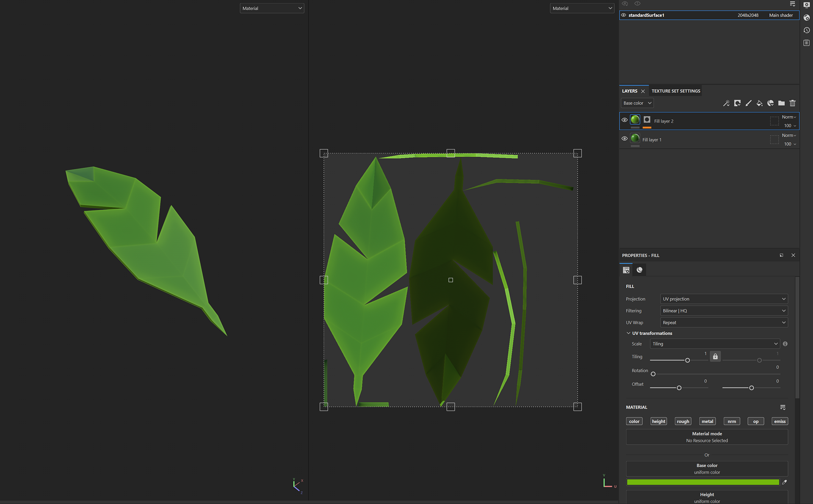This screenshot has height=504, width=813.
Task: Close the Properties - Fill panel
Action: 793,256
